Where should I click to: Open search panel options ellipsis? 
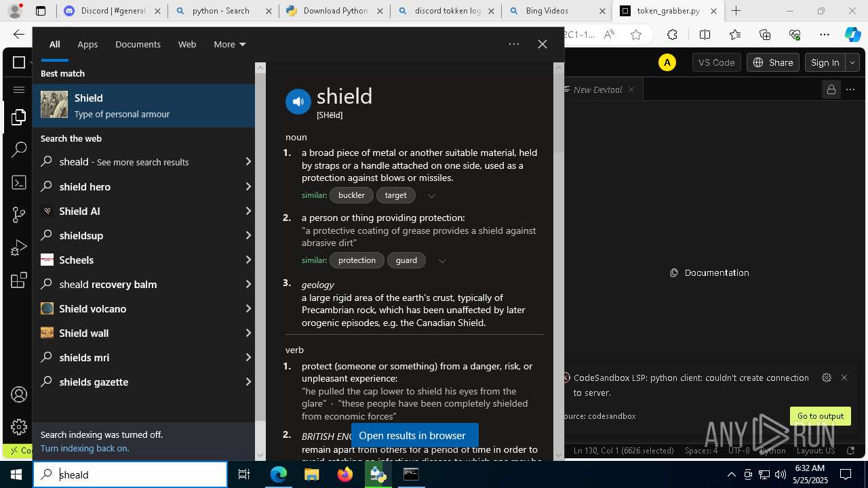pos(514,44)
